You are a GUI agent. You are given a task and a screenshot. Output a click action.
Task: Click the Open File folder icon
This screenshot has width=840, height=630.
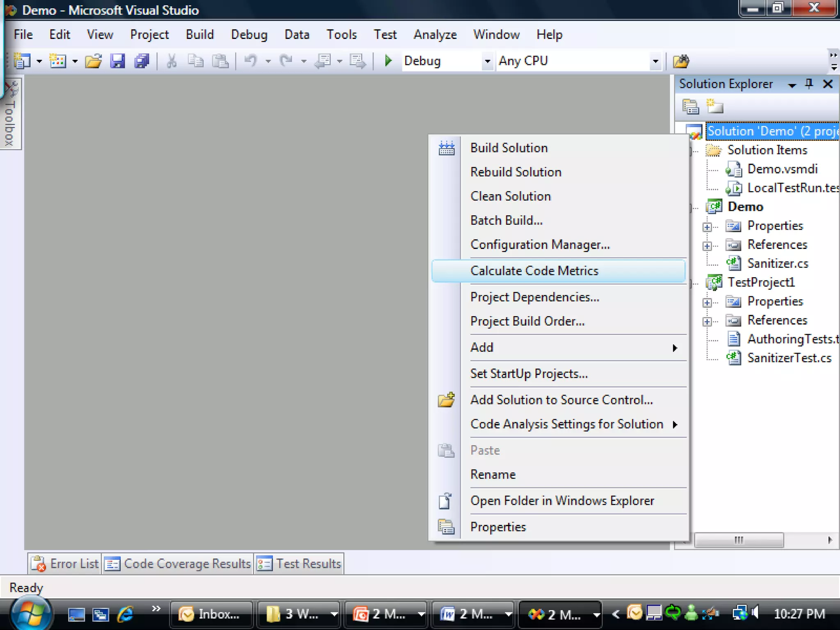(x=94, y=61)
